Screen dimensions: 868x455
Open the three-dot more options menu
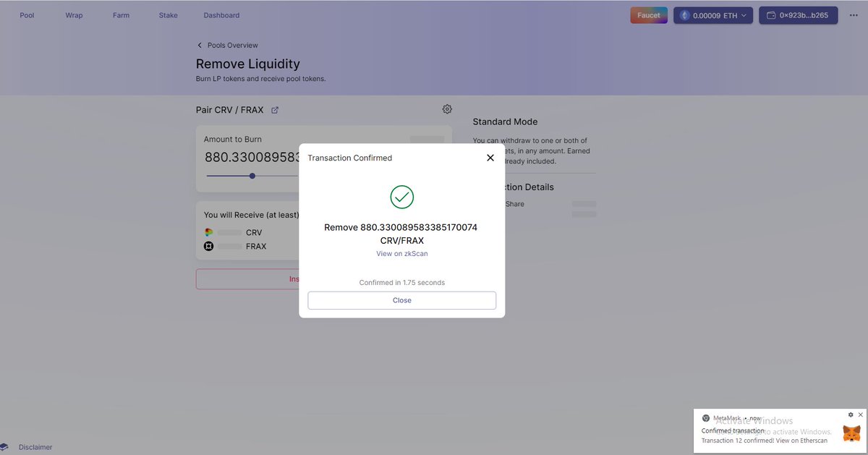(x=854, y=15)
